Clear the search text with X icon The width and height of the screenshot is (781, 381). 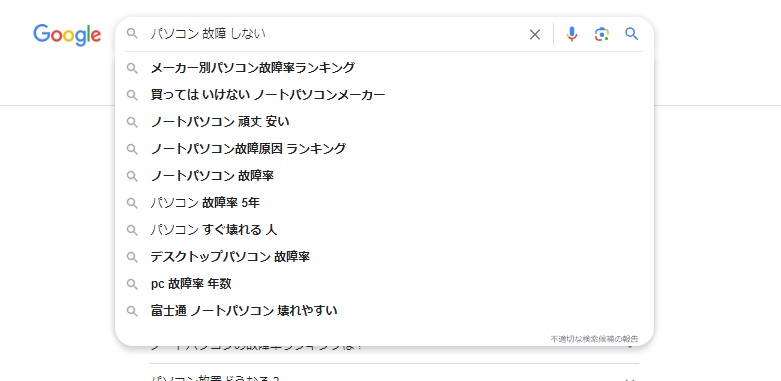[x=534, y=34]
